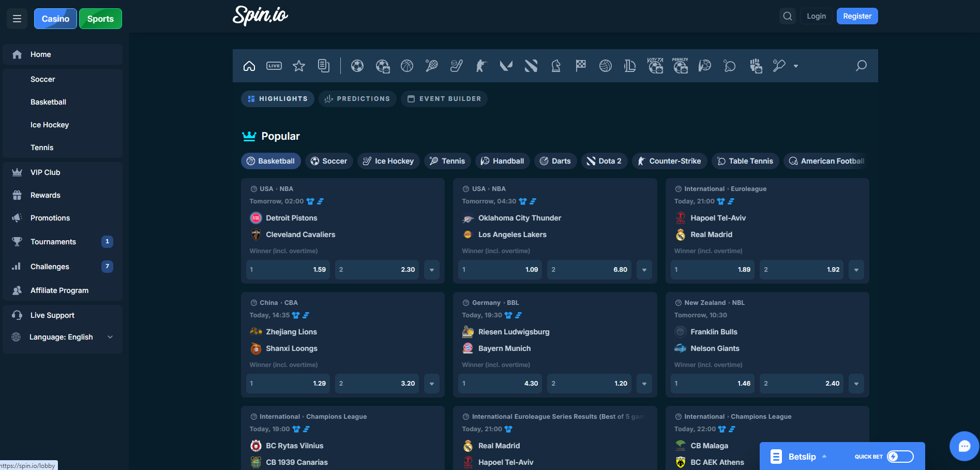Bet on Los Angeles Lakers at 6.80
Image resolution: width=980 pixels, height=470 pixels.
pos(589,270)
